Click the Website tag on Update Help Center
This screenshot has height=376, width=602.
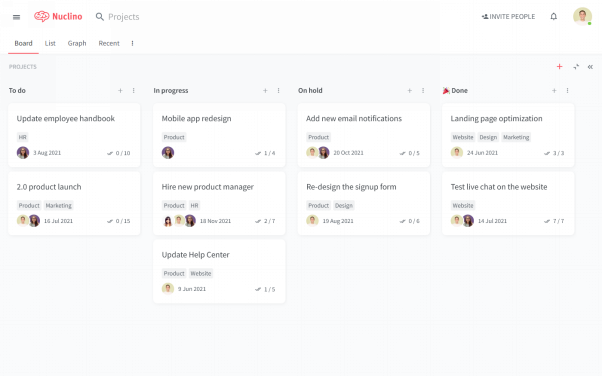click(x=201, y=273)
